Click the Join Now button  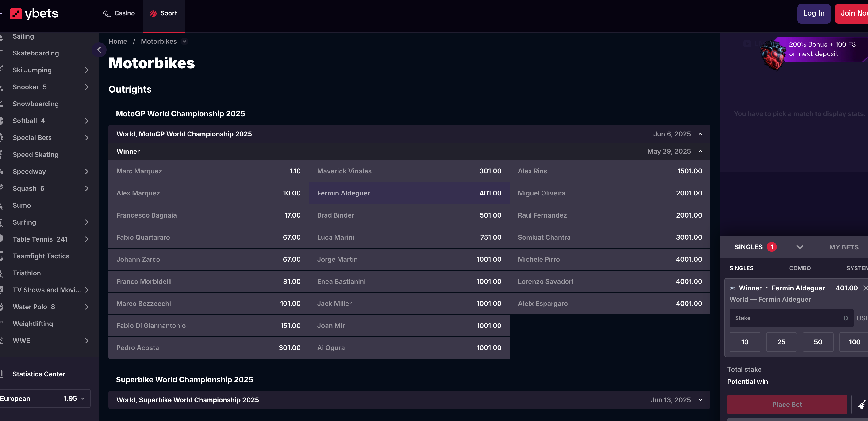click(x=852, y=13)
